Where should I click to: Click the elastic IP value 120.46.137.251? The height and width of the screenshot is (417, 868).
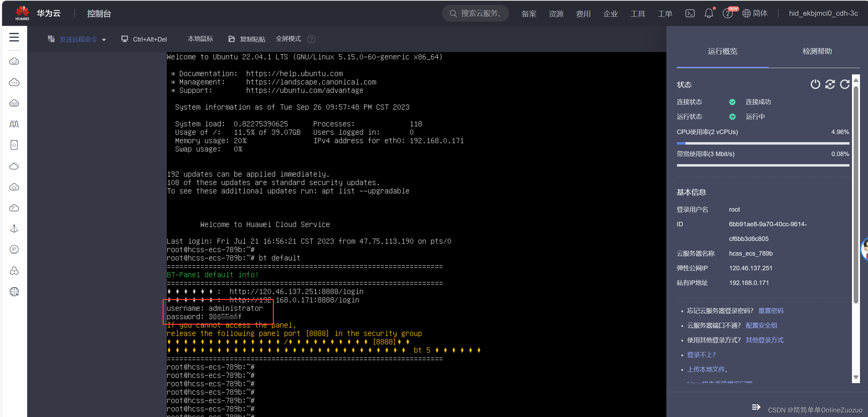(750, 268)
